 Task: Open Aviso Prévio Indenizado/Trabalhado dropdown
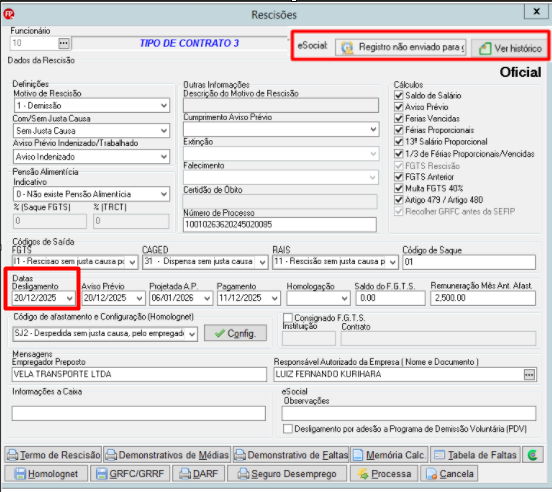(x=92, y=157)
